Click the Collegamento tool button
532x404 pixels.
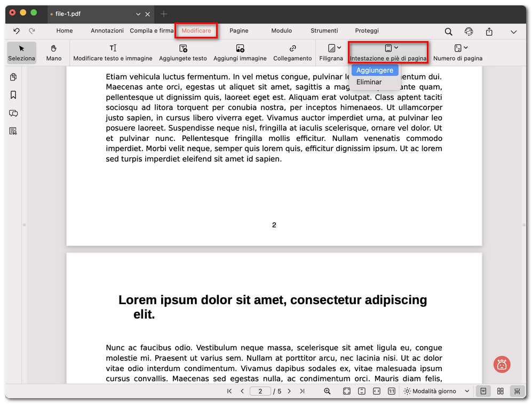coord(292,52)
